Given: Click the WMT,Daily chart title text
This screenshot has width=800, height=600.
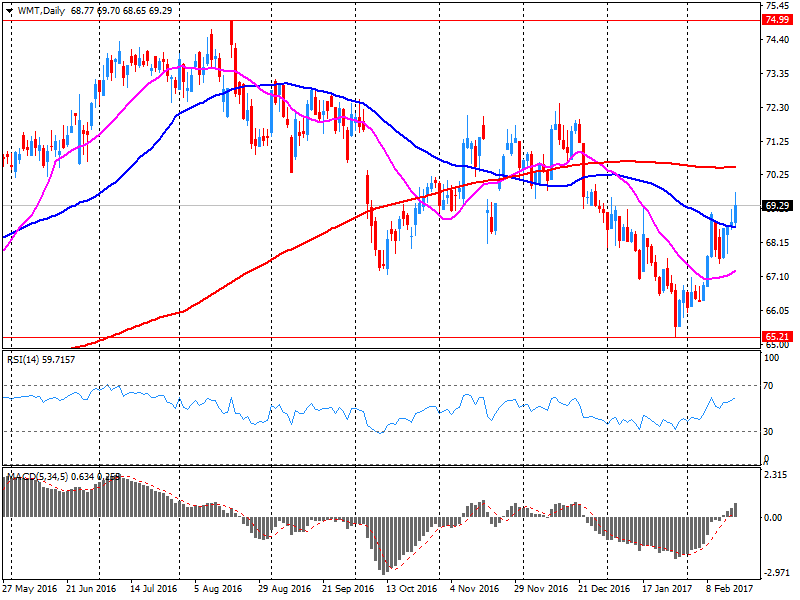Looking at the screenshot, I should pos(41,11).
